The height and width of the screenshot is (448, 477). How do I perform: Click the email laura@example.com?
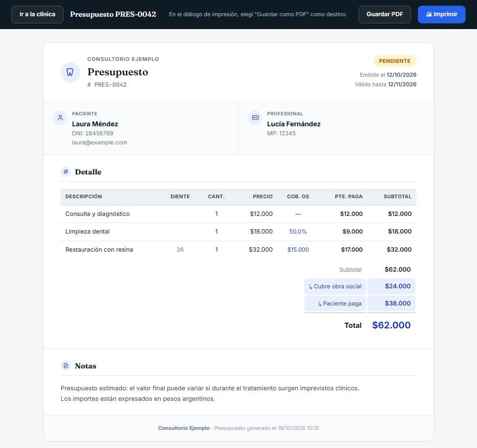pyautogui.click(x=100, y=143)
